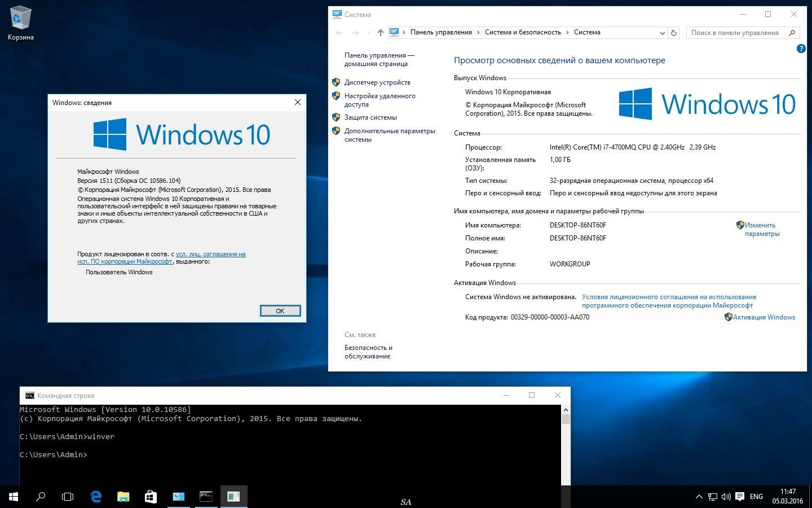Screen dimensions: 812x508
Task: Click the Система window title icon
Action: pos(337,15)
